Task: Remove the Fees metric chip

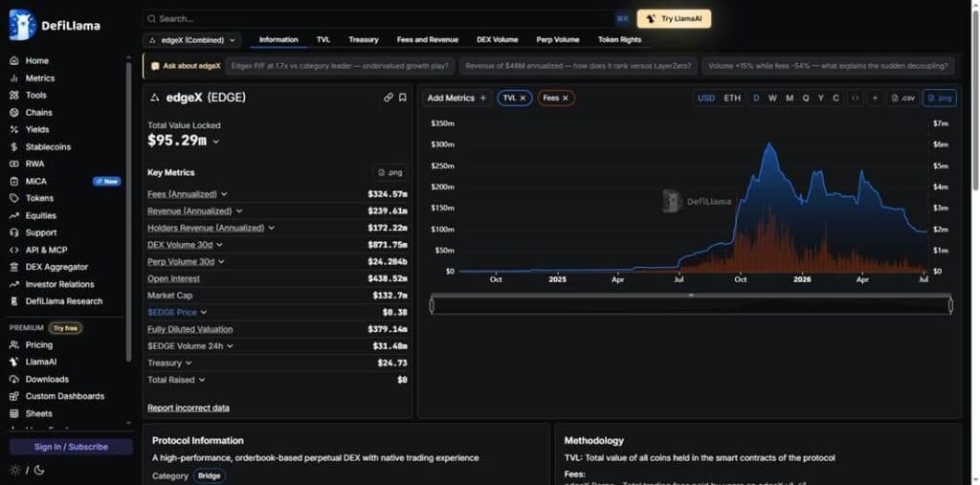Action: click(x=565, y=99)
